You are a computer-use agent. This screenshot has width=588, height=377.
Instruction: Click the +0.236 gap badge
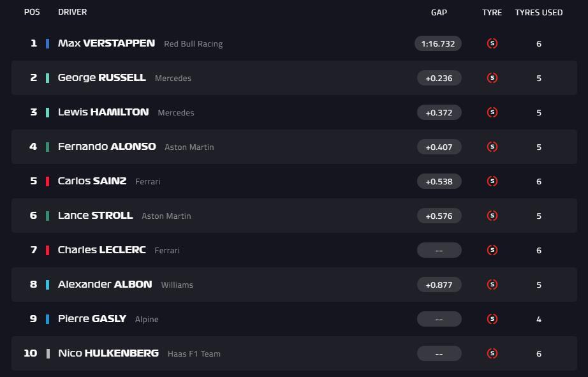[439, 78]
